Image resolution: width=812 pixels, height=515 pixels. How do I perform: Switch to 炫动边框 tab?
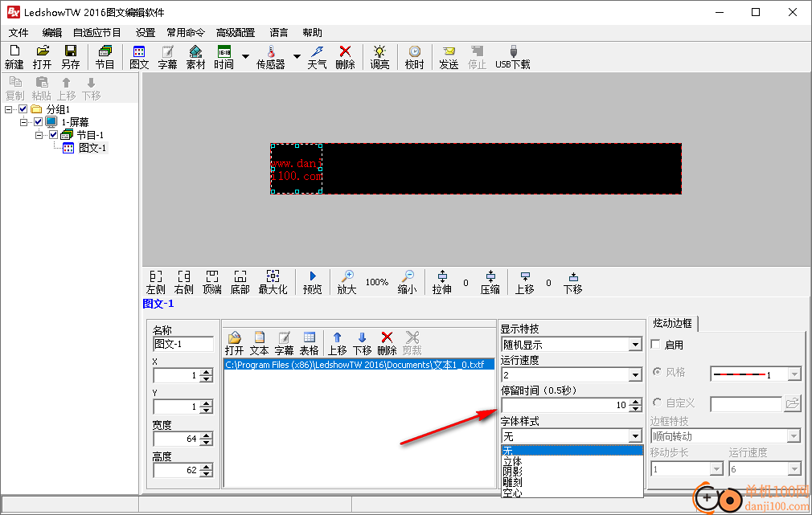pyautogui.click(x=672, y=324)
